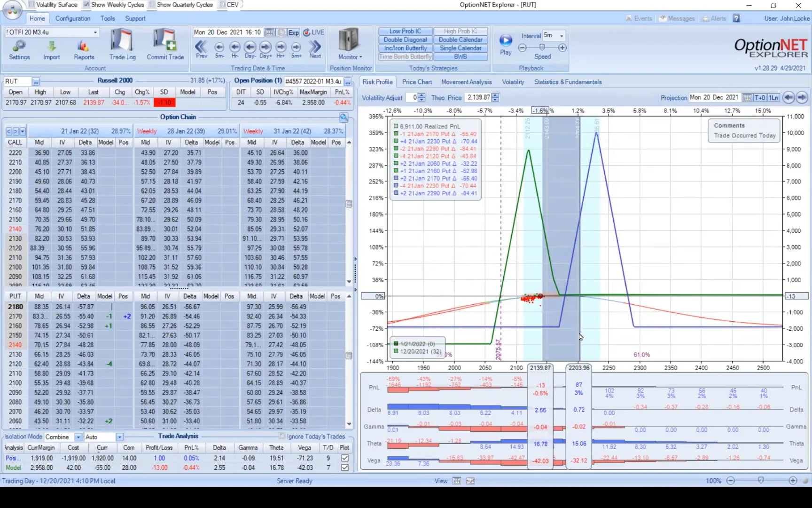Move projection date back with left arrow
The height and width of the screenshot is (508, 812).
click(x=789, y=97)
